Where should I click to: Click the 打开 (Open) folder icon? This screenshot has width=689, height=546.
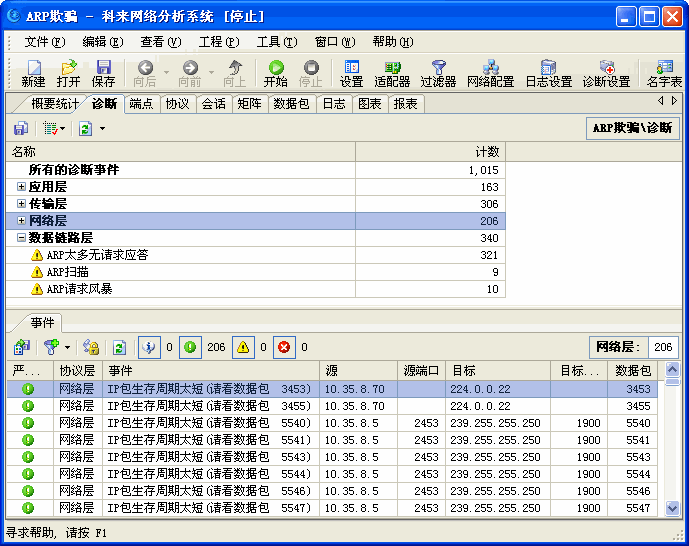pos(68,68)
